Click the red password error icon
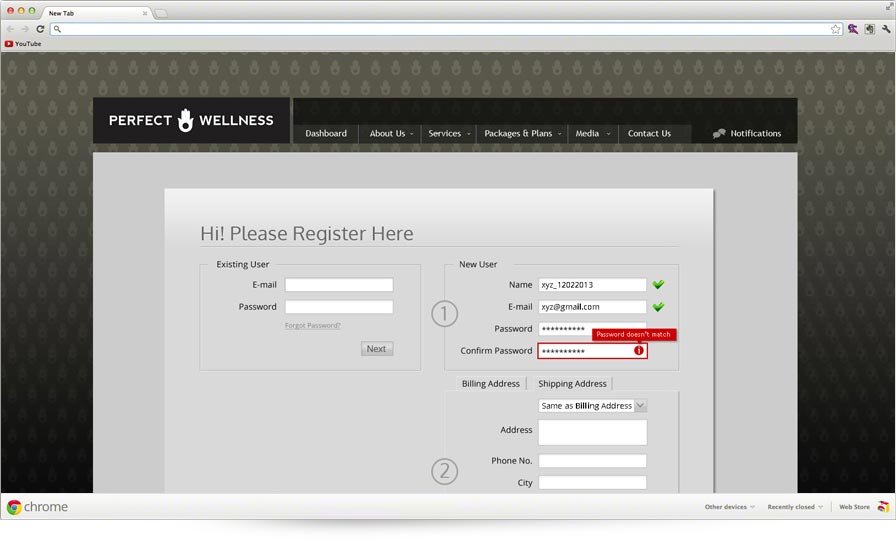Image resolution: width=896 pixels, height=550 pixels. pyautogui.click(x=639, y=351)
